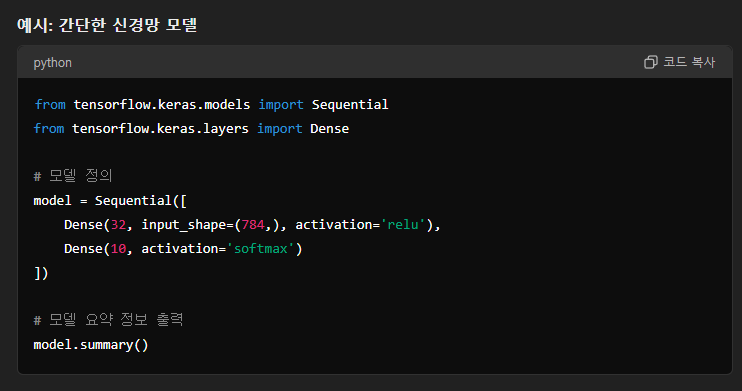Click the string 'softmax' in the code
This screenshot has width=742, height=391.
point(261,249)
